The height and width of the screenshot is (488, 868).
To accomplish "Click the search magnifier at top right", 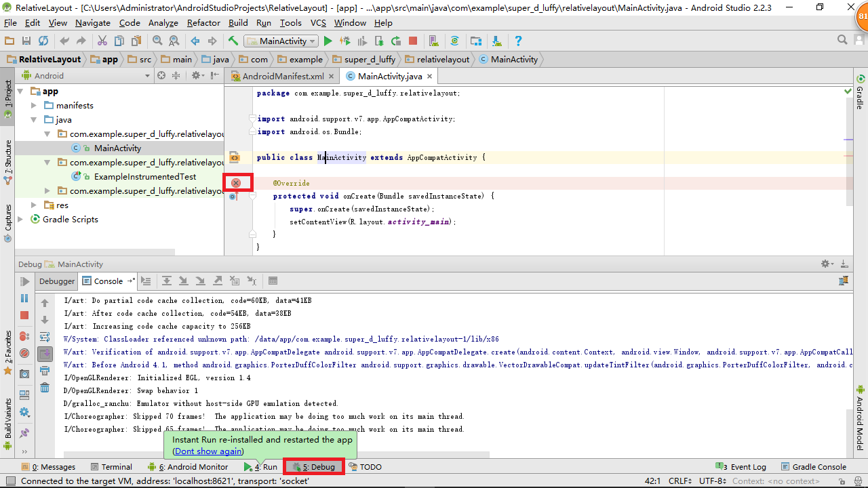I will click(842, 40).
